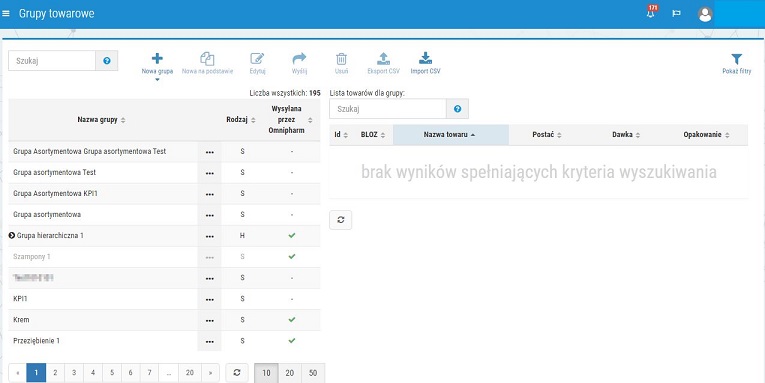
Task: Show 50 rows per page
Action: pos(313,373)
